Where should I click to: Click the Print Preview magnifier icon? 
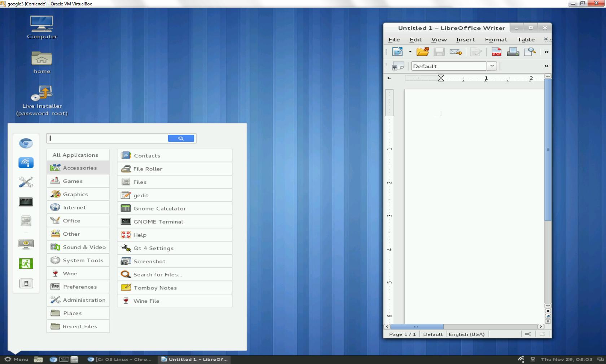pos(530,52)
